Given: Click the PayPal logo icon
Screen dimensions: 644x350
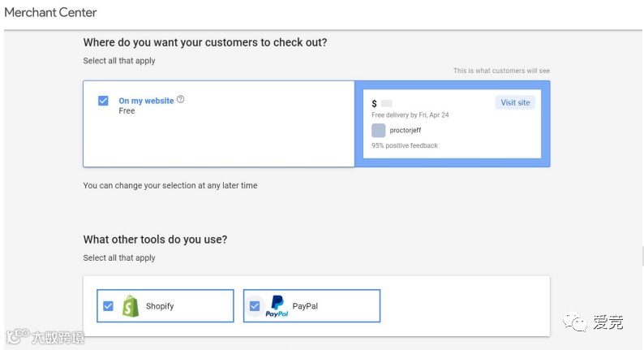Looking at the screenshot, I should coord(277,306).
